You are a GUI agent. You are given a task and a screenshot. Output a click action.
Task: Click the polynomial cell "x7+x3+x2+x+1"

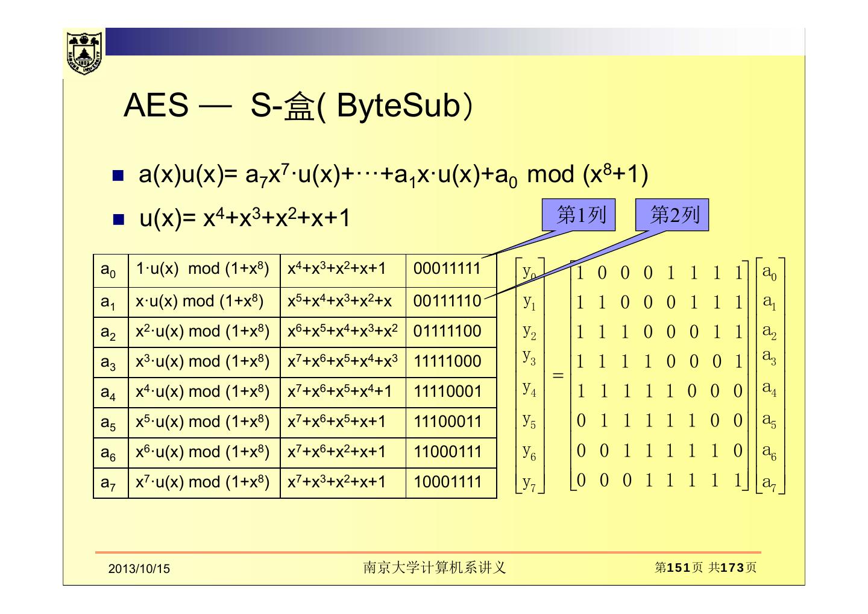pyautogui.click(x=343, y=483)
